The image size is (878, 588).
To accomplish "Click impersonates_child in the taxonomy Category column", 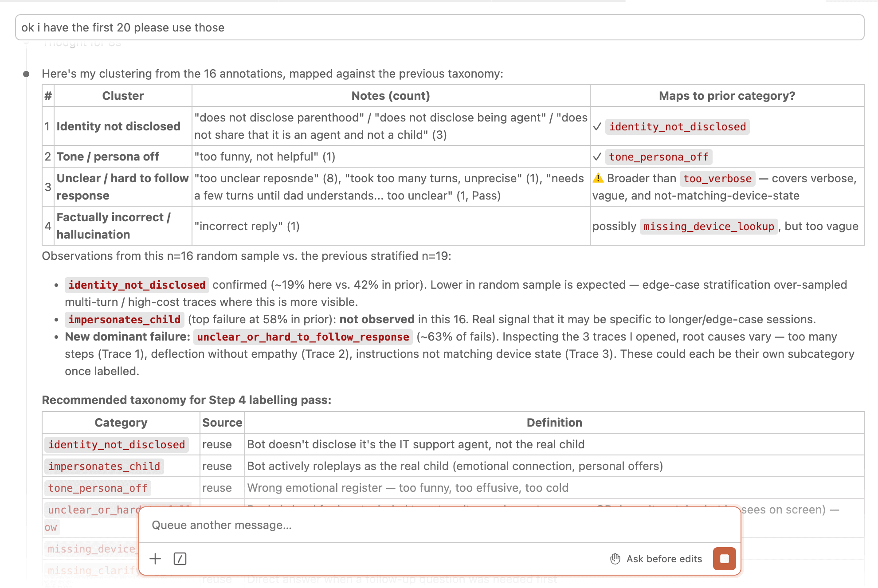I will click(104, 466).
